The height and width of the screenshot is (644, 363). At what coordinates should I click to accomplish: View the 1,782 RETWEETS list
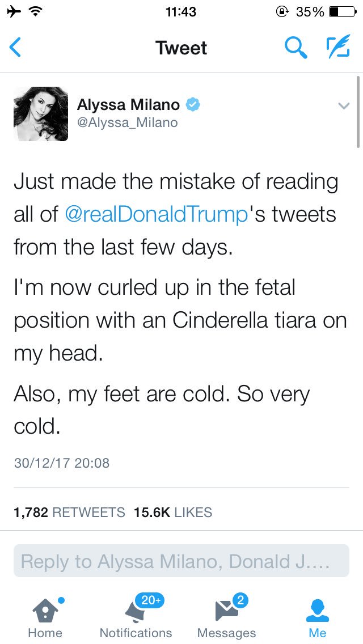pyautogui.click(x=69, y=512)
